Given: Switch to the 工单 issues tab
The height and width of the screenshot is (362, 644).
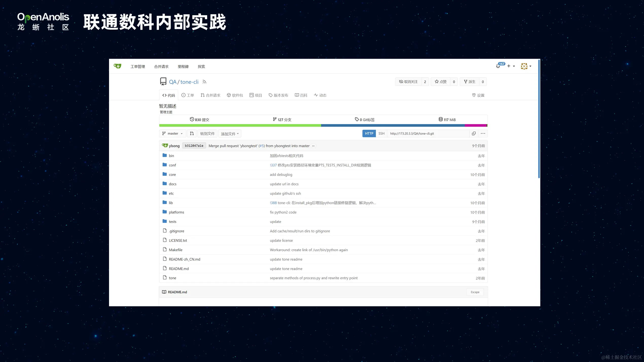Looking at the screenshot, I should [188, 95].
